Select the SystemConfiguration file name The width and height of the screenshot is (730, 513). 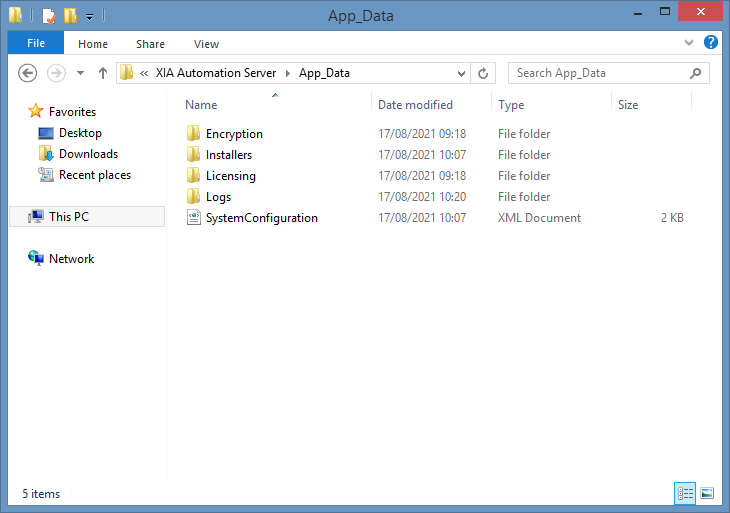coord(262,217)
